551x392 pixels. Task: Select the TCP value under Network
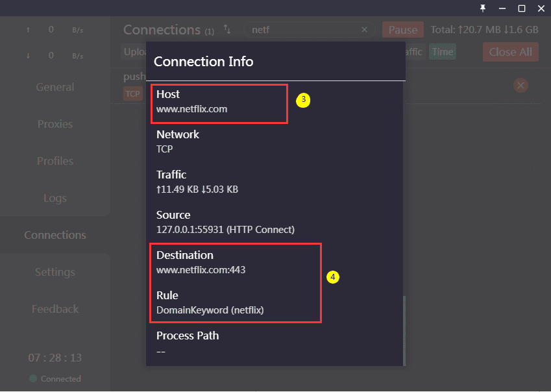[x=164, y=149]
